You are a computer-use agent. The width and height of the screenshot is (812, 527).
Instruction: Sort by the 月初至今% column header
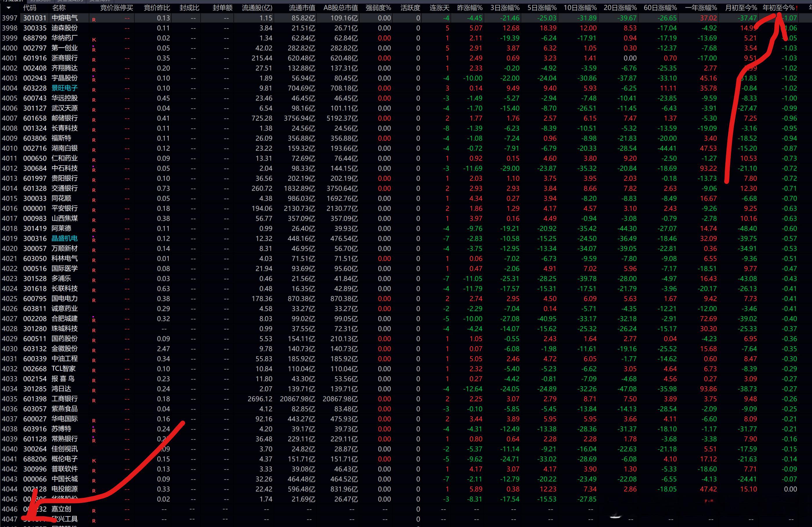(x=741, y=8)
